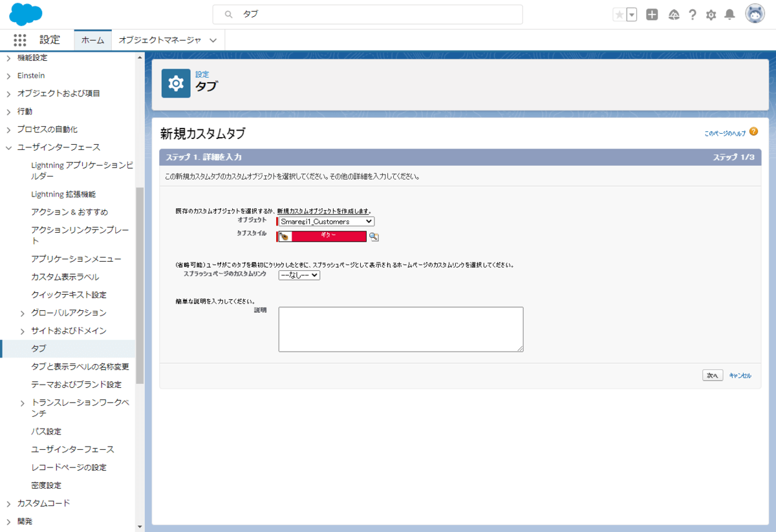
Task: Open アプリケーションメニュー item
Action: pos(76,259)
